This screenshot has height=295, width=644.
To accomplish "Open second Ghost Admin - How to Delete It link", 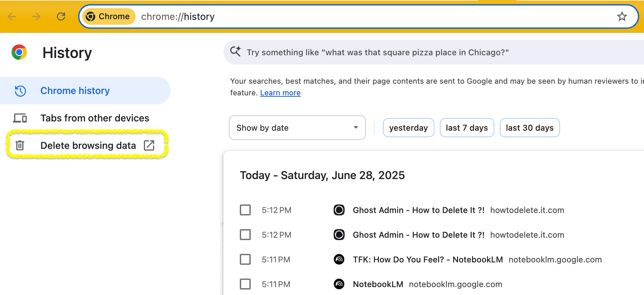I will [x=419, y=235].
